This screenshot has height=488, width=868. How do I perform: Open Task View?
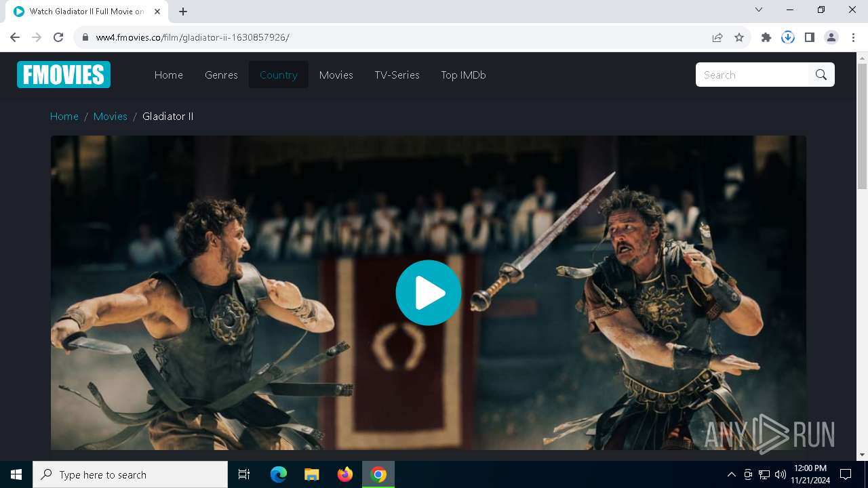[x=244, y=474]
